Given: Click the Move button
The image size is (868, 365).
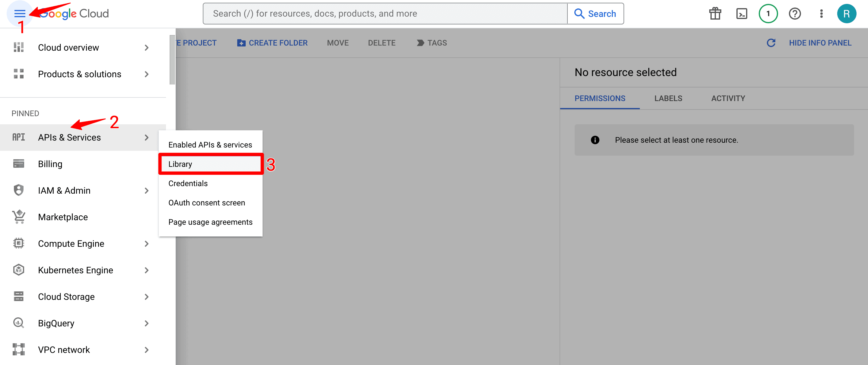Looking at the screenshot, I should [338, 43].
